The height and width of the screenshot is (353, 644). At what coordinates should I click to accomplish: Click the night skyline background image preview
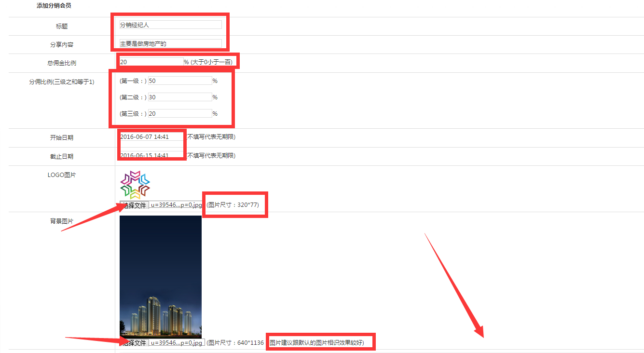pyautogui.click(x=160, y=276)
